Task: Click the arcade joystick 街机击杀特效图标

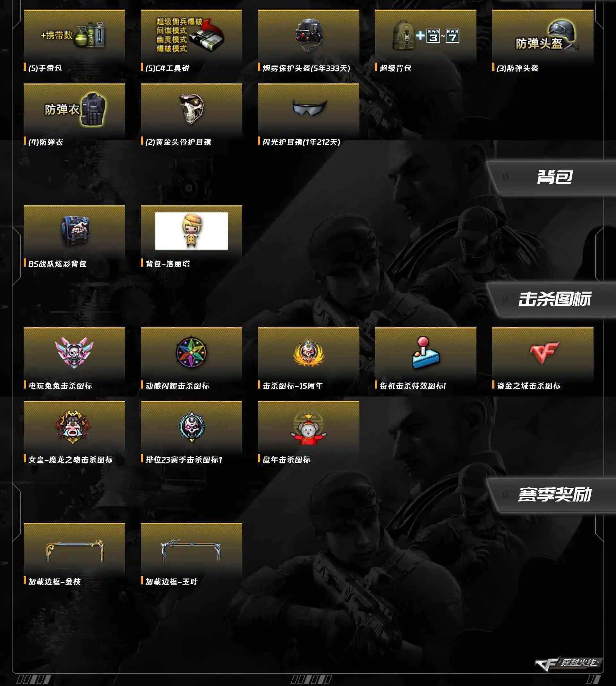Action: pos(425,353)
